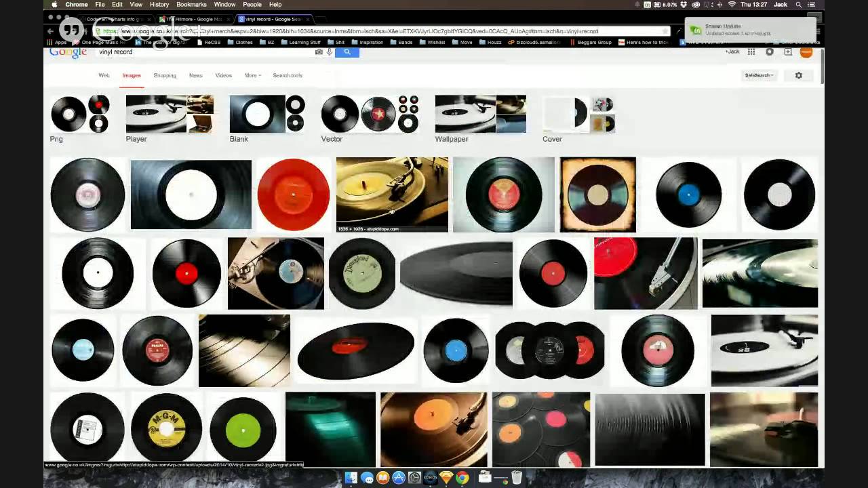Open the Google apps grid
Image resolution: width=868 pixels, height=488 pixels.
pyautogui.click(x=751, y=52)
